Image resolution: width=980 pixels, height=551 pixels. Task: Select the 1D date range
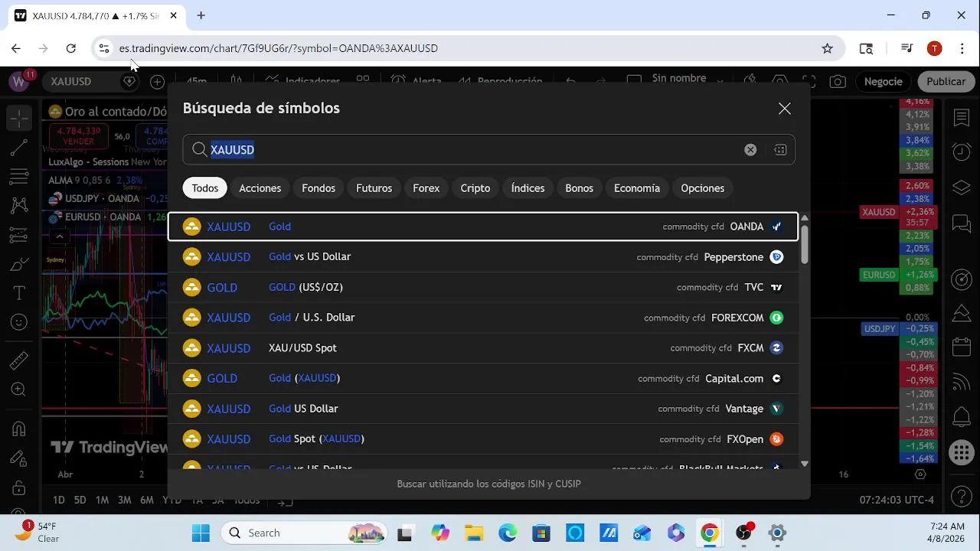coord(58,500)
